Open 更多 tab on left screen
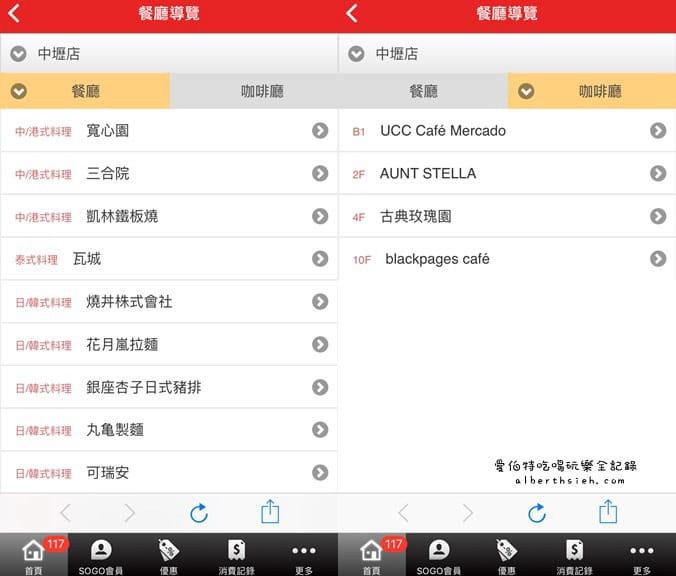 tap(304, 555)
